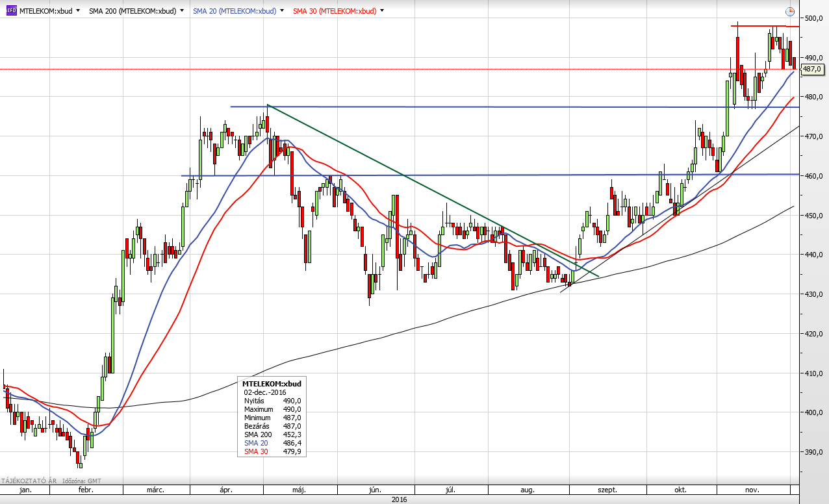829x504 pixels.
Task: Click the 450,0 price axis label
Action: [814, 216]
